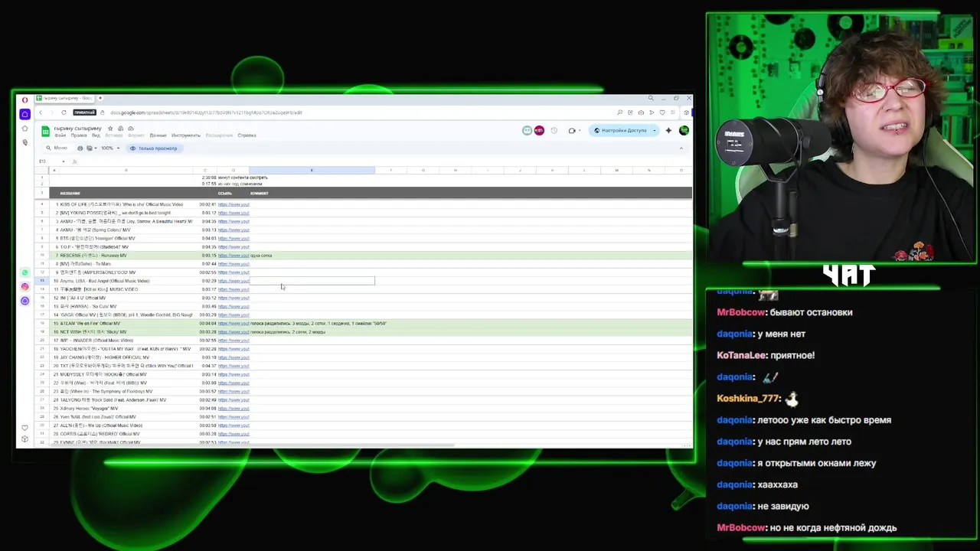
Task: Click the Gemini sparkle icon
Action: tap(668, 131)
